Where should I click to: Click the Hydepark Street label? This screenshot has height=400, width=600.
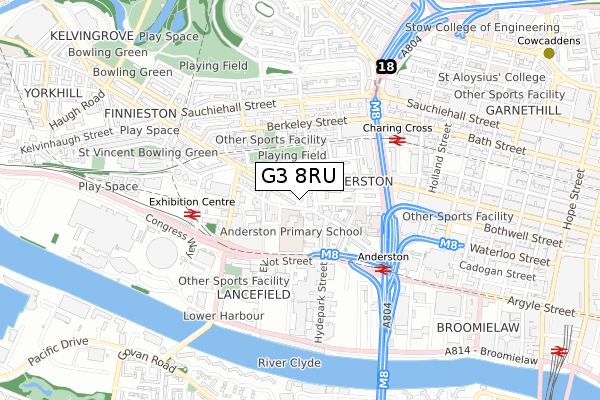tap(321, 302)
